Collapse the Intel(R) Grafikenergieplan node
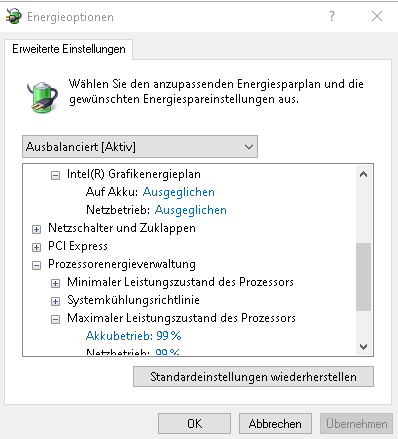Image resolution: width=398 pixels, height=439 pixels. tap(55, 175)
